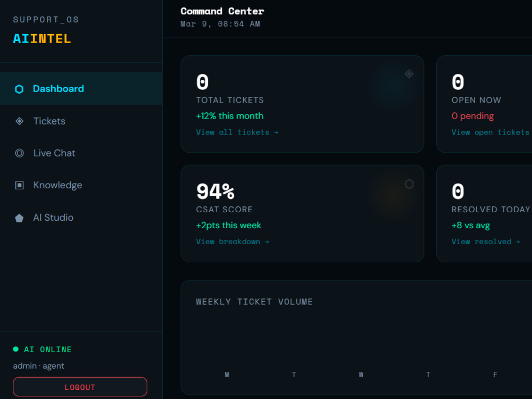The image size is (532, 399).
Task: Click the Live Chat circle icon
Action: tap(19, 153)
